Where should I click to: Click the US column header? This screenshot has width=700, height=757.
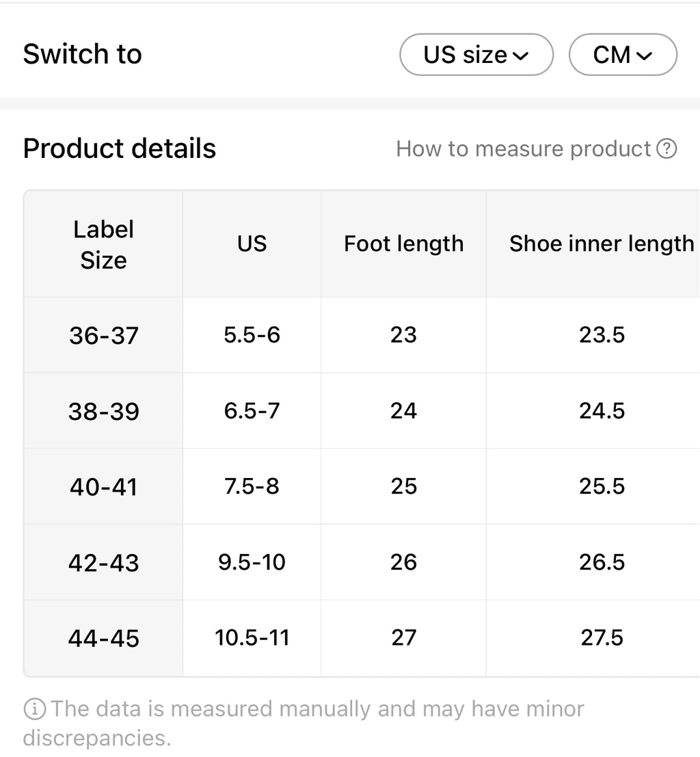[252, 244]
